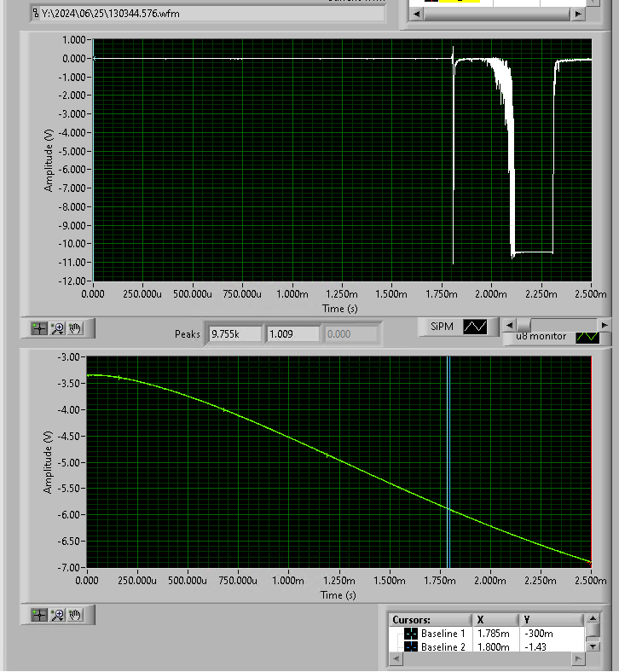This screenshot has width=619, height=672.
Task: Click the Peaks label text
Action: [x=188, y=334]
